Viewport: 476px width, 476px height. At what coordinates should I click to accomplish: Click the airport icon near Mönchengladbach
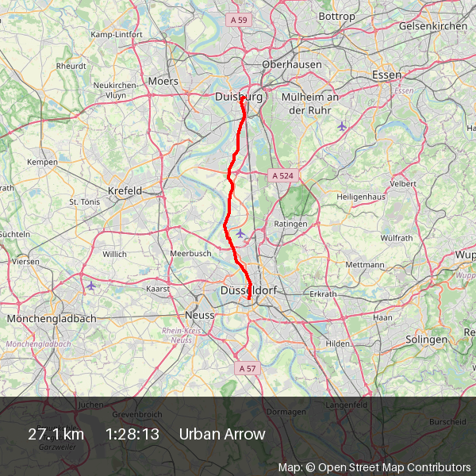click(x=90, y=286)
